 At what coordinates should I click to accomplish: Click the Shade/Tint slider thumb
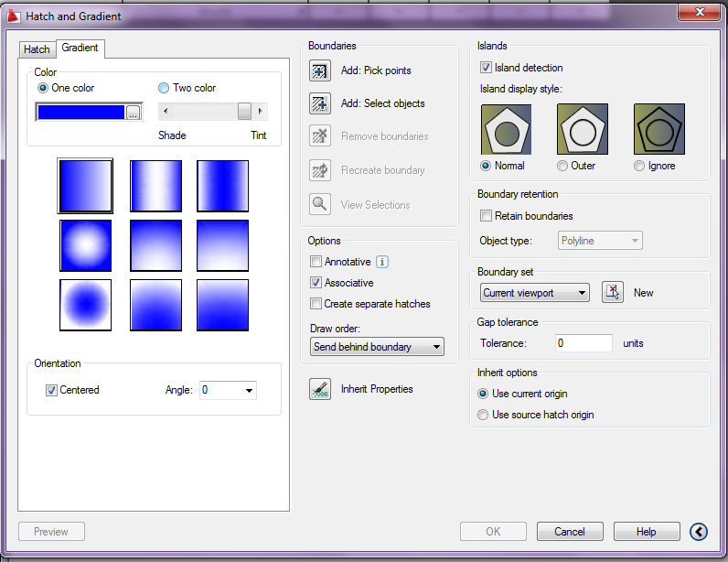click(245, 111)
